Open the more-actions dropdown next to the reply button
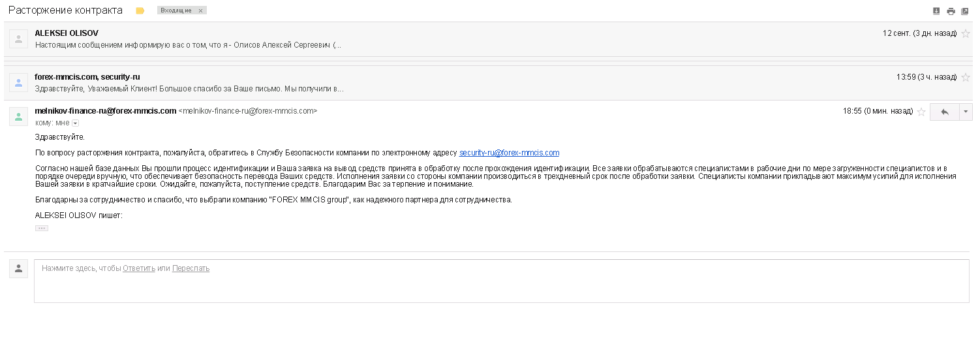 (x=966, y=112)
